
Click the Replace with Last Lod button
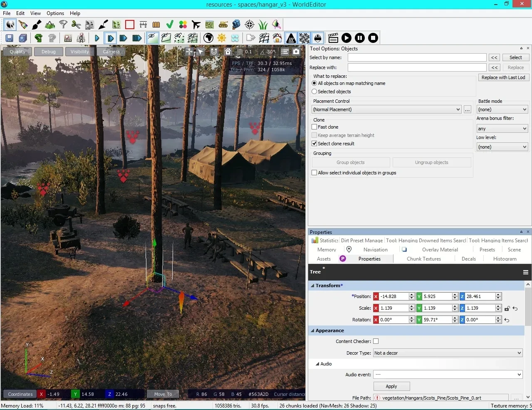pyautogui.click(x=503, y=77)
